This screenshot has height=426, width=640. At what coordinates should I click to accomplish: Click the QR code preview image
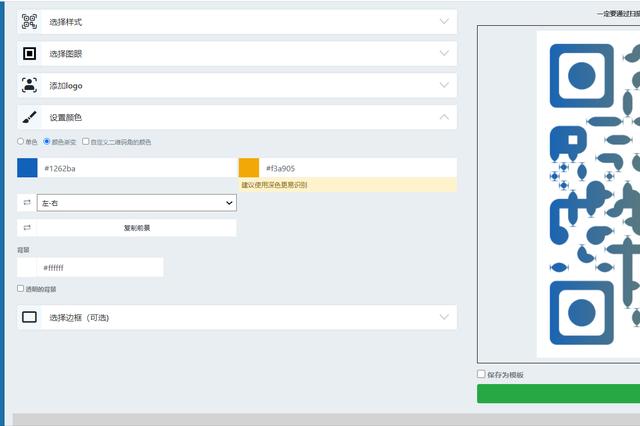[x=588, y=194]
